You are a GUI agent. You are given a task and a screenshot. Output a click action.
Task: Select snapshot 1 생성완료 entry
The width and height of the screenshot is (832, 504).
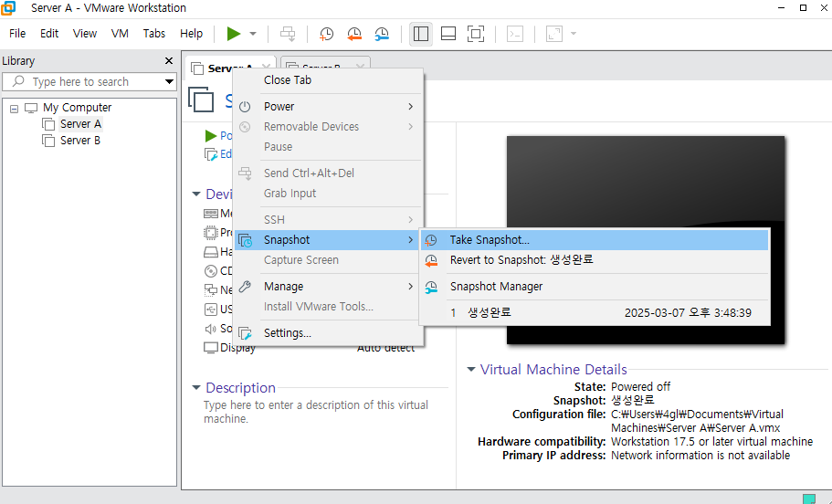coord(595,313)
